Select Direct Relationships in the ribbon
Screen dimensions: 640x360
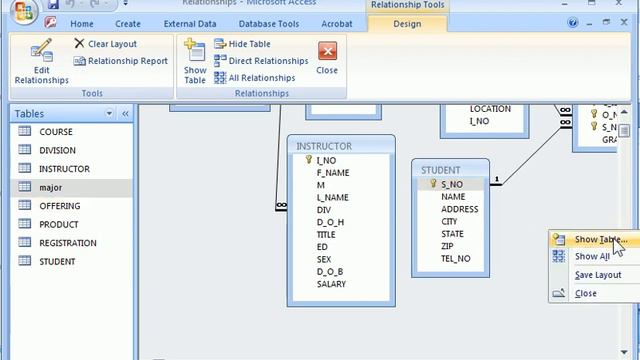(261, 61)
